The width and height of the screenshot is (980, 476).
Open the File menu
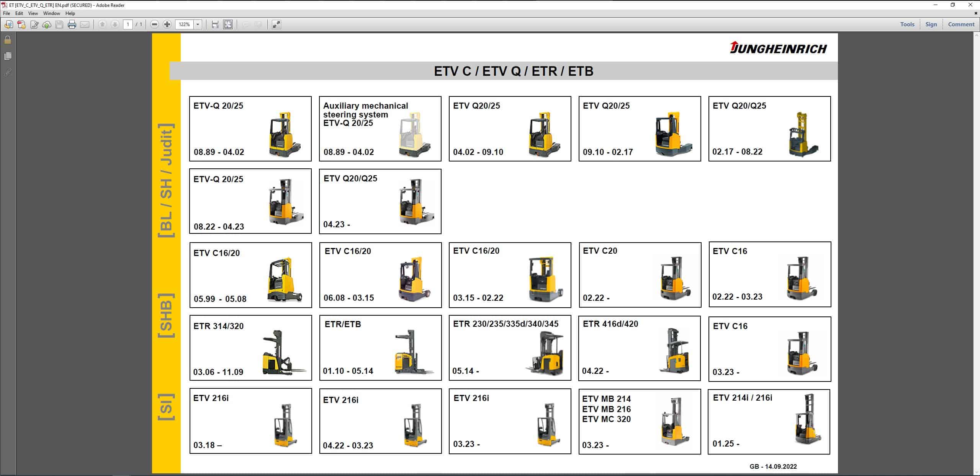pyautogui.click(x=7, y=13)
